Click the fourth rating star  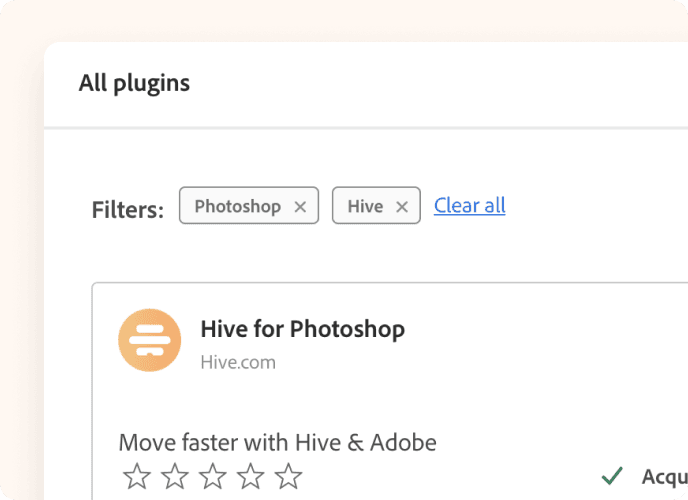[x=250, y=476]
